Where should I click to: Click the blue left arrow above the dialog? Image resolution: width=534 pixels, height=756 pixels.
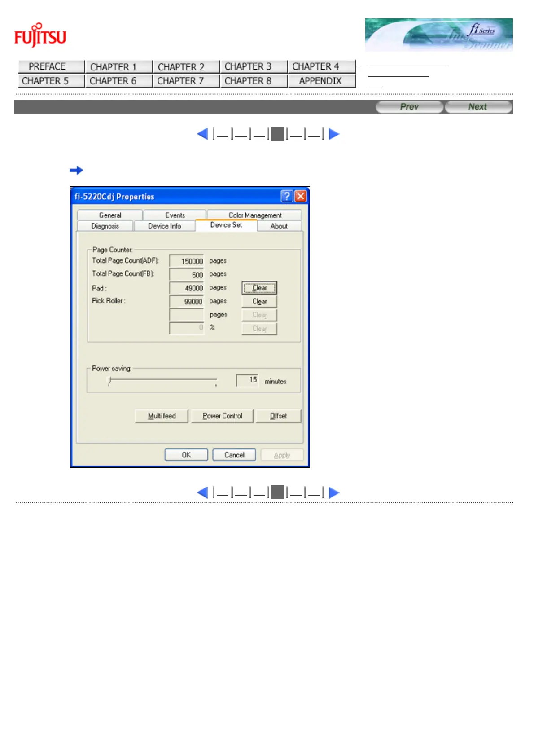click(x=202, y=134)
